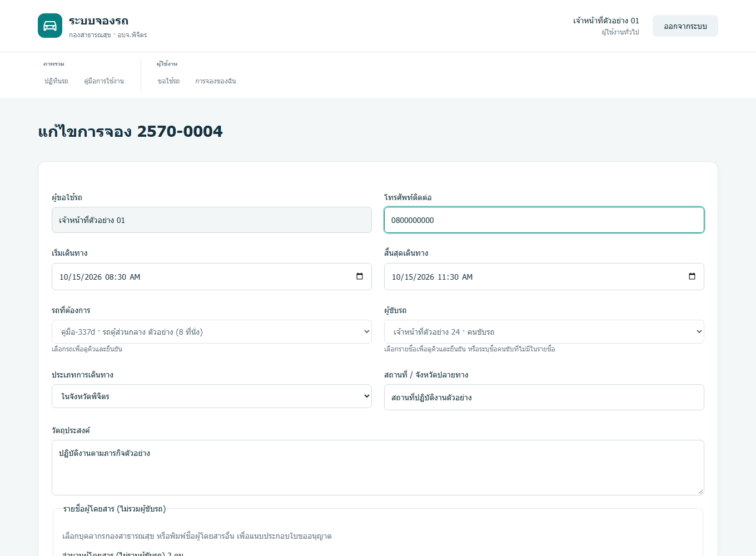Click the car logo icon in header
Screen dimensions: 756x556
[50, 26]
